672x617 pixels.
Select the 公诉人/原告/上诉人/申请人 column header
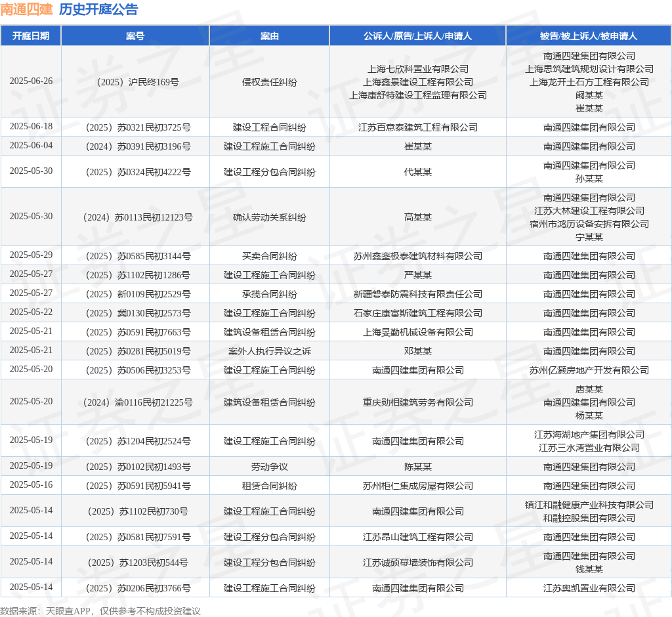pos(418,36)
